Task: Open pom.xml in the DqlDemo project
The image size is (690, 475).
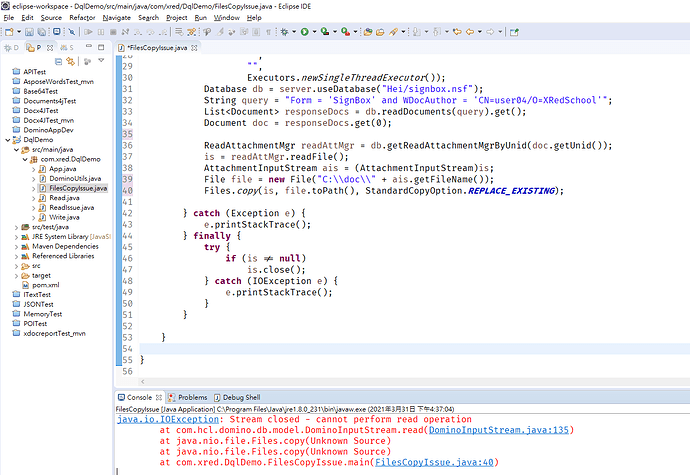Action: click(x=46, y=285)
